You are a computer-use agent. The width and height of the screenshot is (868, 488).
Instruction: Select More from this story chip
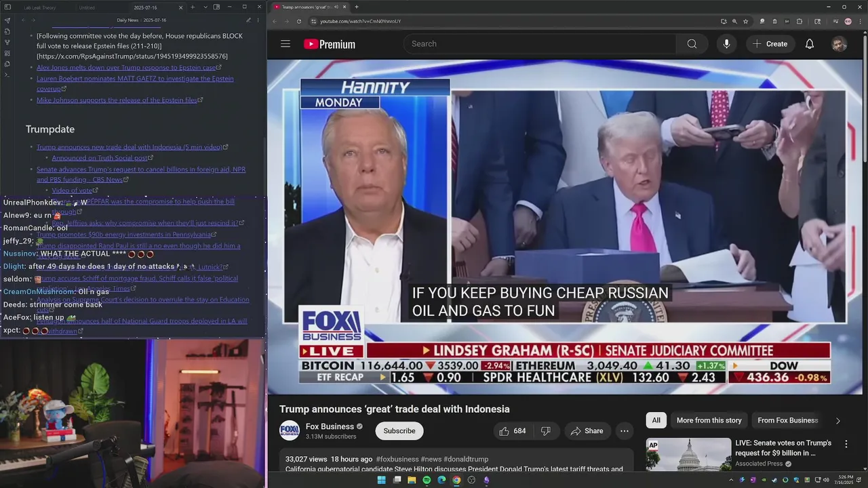(x=709, y=420)
